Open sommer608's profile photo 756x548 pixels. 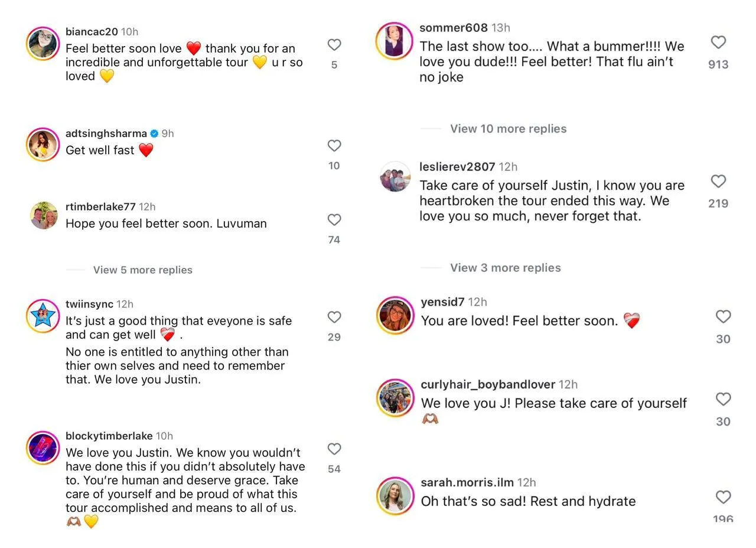(394, 41)
